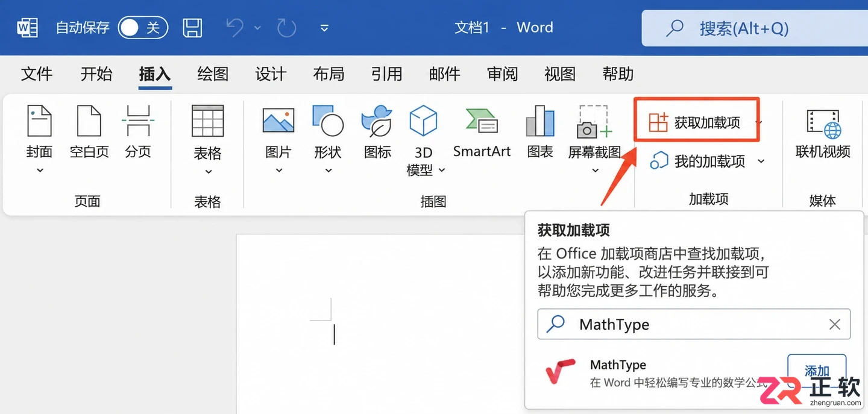The height and width of the screenshot is (414, 868).
Task: Open the 文件 tab
Action: pyautogui.click(x=37, y=74)
